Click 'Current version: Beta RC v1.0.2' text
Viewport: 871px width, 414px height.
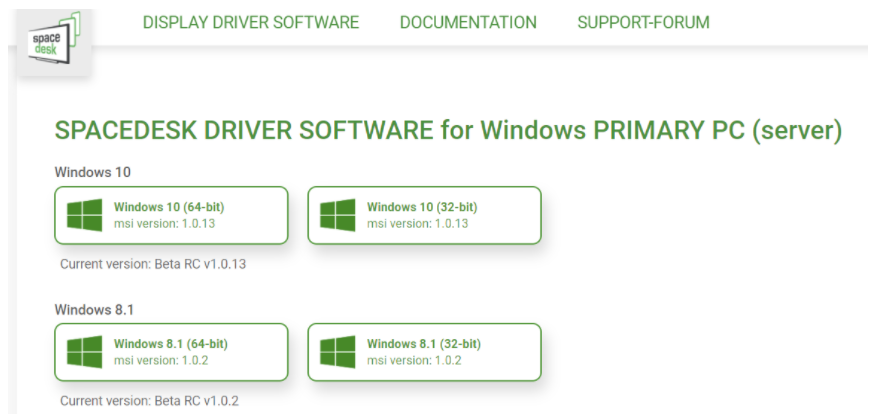[x=149, y=401]
